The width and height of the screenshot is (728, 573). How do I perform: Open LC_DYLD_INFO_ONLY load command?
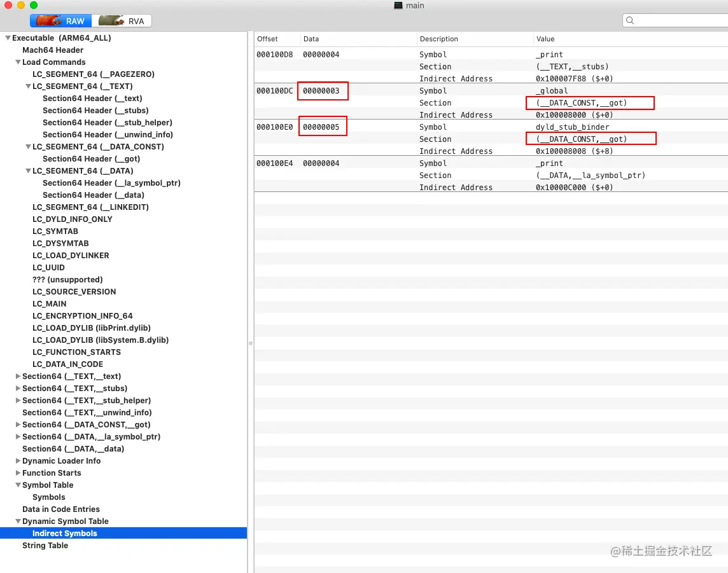pos(73,219)
